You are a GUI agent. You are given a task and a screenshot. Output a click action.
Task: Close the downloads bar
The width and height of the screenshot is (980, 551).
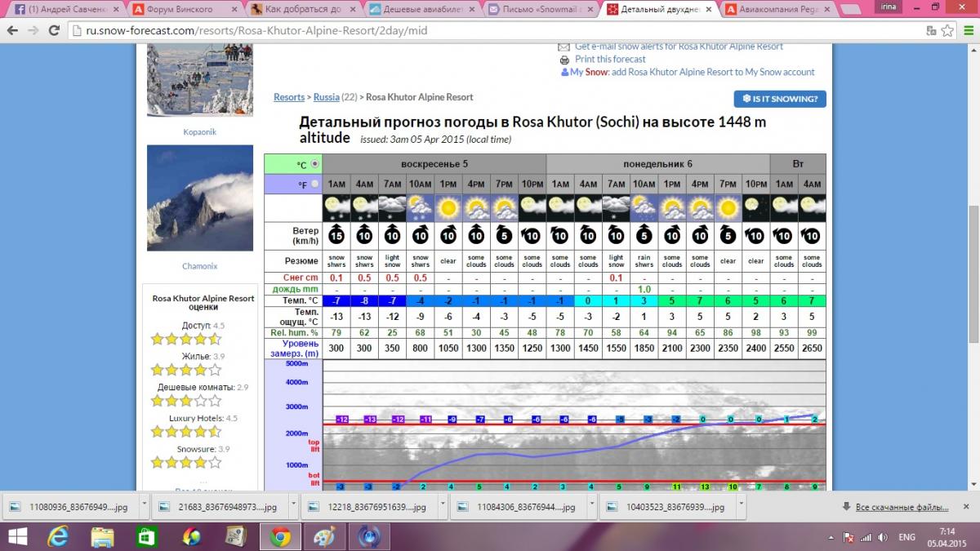tap(967, 507)
